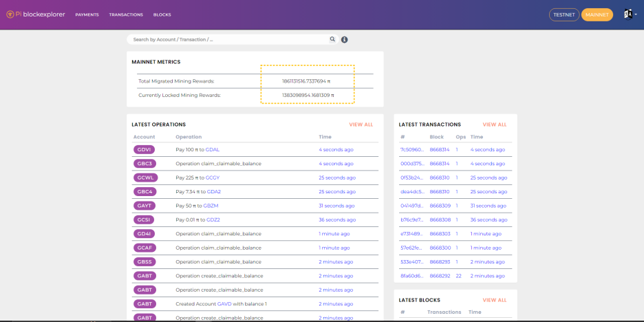644x322 pixels.
Task: Open account badge GAYT
Action: tap(144, 205)
